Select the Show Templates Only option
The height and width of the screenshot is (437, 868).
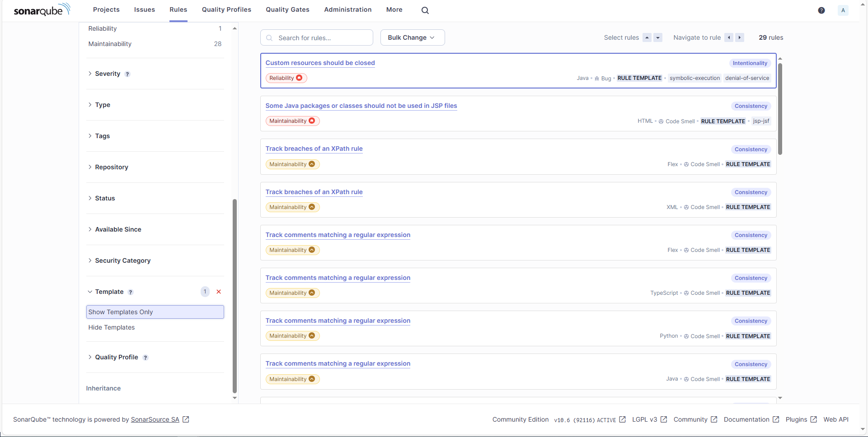click(x=155, y=312)
